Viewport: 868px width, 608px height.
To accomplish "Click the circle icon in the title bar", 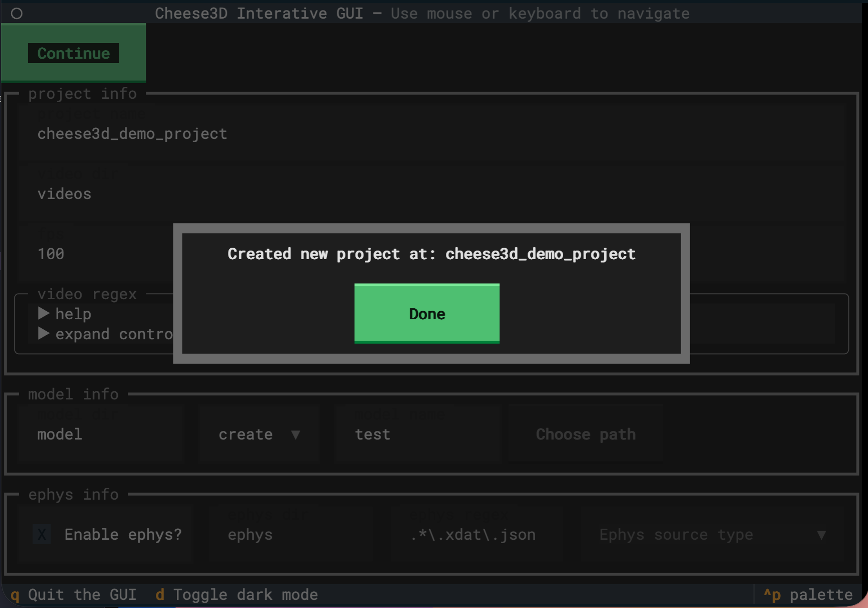I will pyautogui.click(x=17, y=13).
